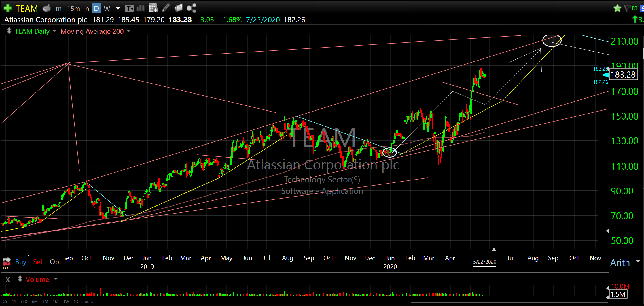Switch timeframe to Weekly (W)
Viewport: 644px width, 306px height.
point(107,9)
